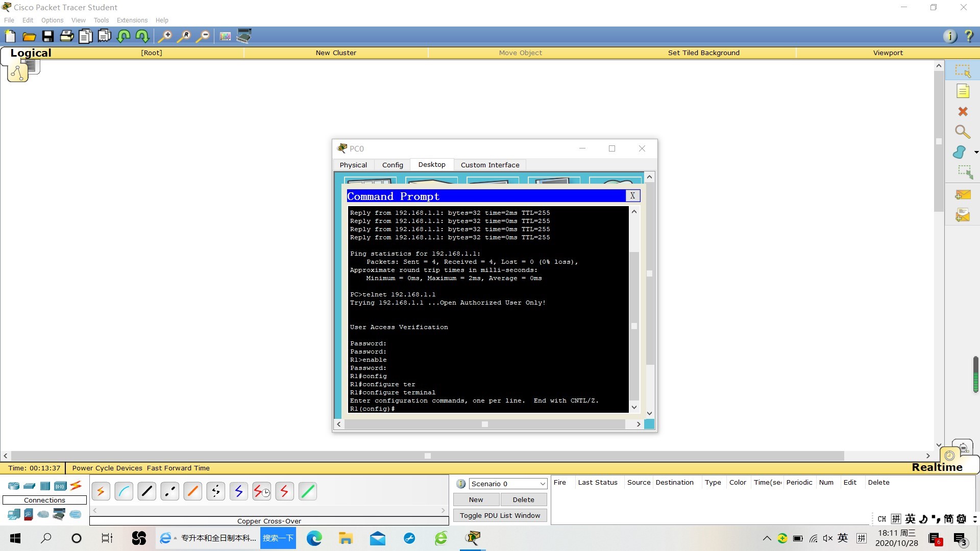980x551 pixels.
Task: Open the Extensions menu
Action: coord(132,20)
